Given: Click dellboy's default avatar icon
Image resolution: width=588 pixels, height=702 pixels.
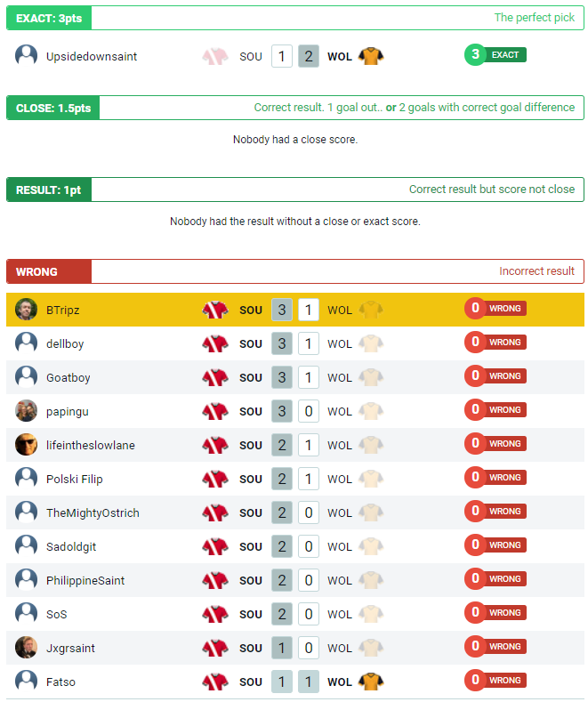Looking at the screenshot, I should pyautogui.click(x=26, y=343).
